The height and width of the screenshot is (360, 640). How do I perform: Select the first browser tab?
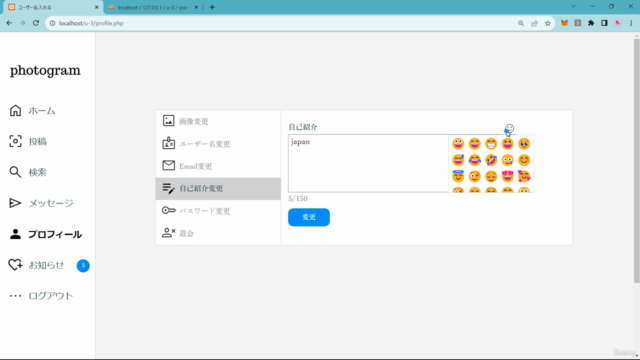pos(52,7)
